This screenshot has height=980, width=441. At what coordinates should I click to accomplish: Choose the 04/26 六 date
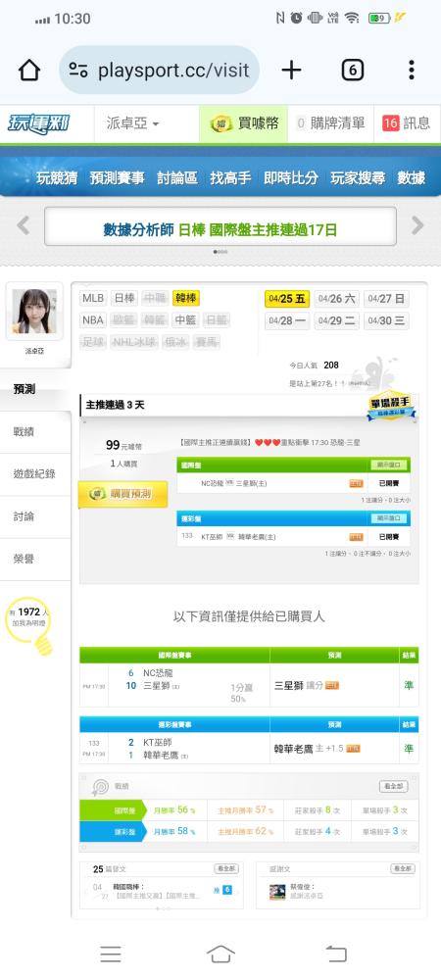coord(337,299)
